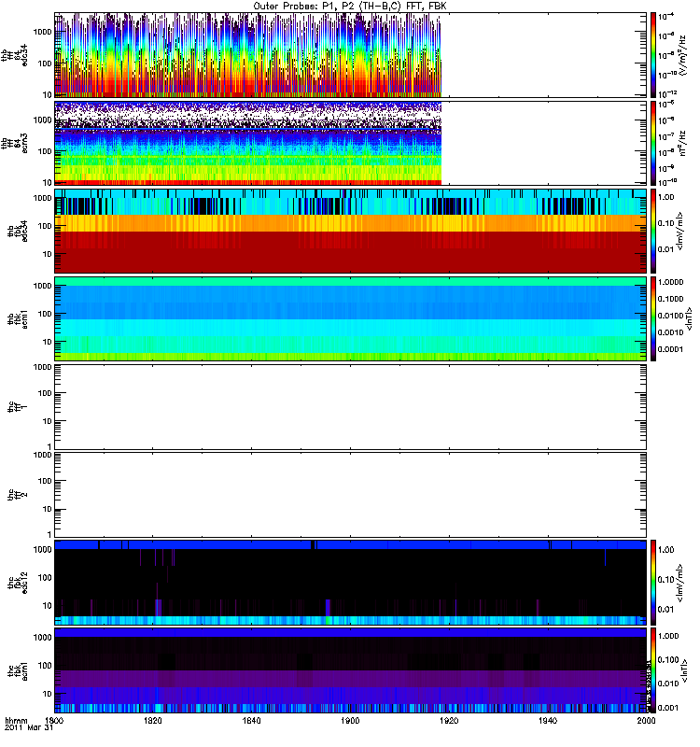700x747 pixels.
Task: Click the "0.0001" color bar tick label
Action: coord(670,349)
